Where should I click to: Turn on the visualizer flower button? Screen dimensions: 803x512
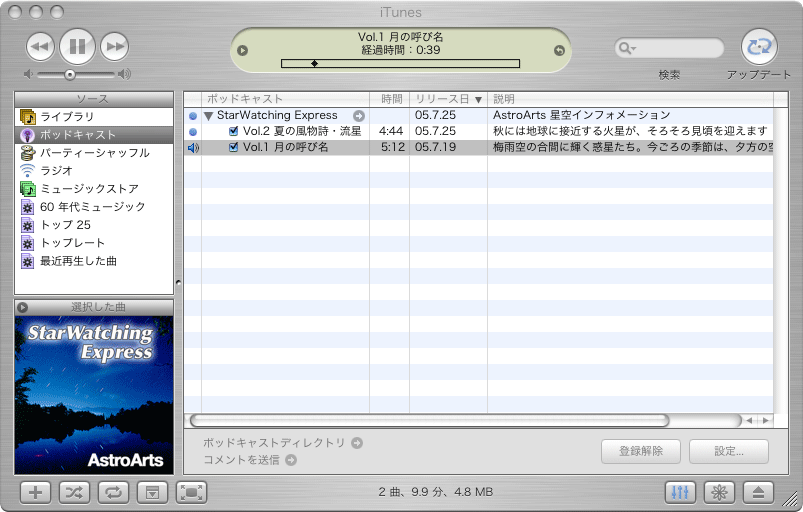[719, 493]
